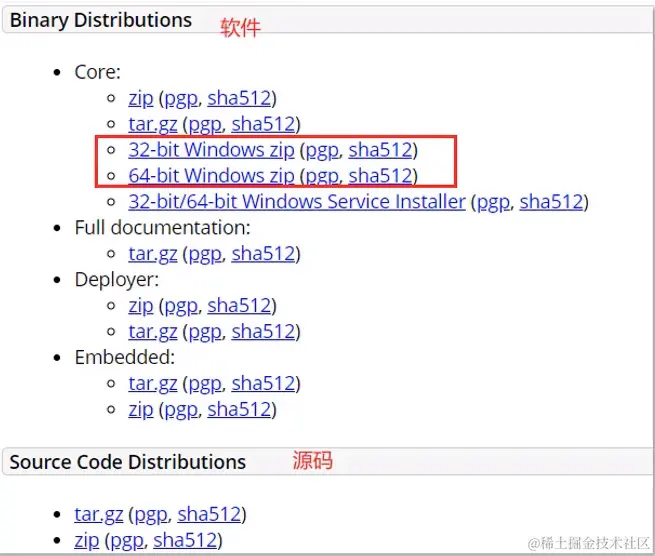Open sha512 for 32-bit Windows zip
Viewport: 655px width, 556px height.
[381, 150]
